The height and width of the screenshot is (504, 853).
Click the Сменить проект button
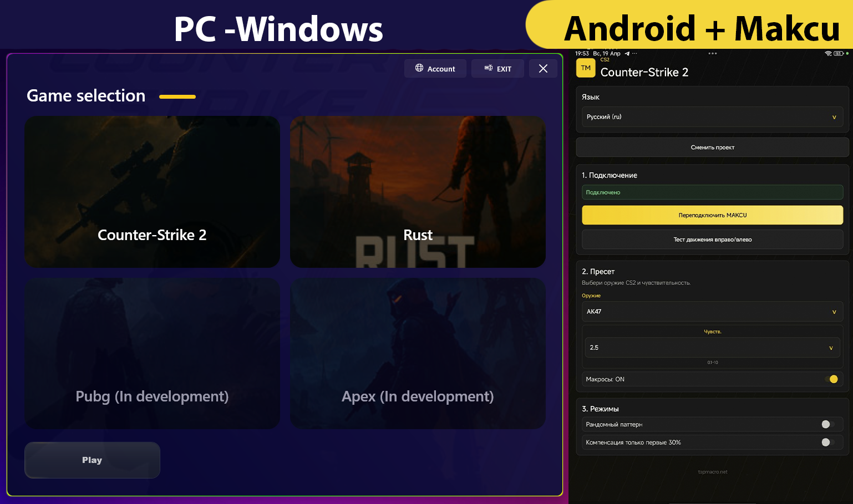coord(712,147)
